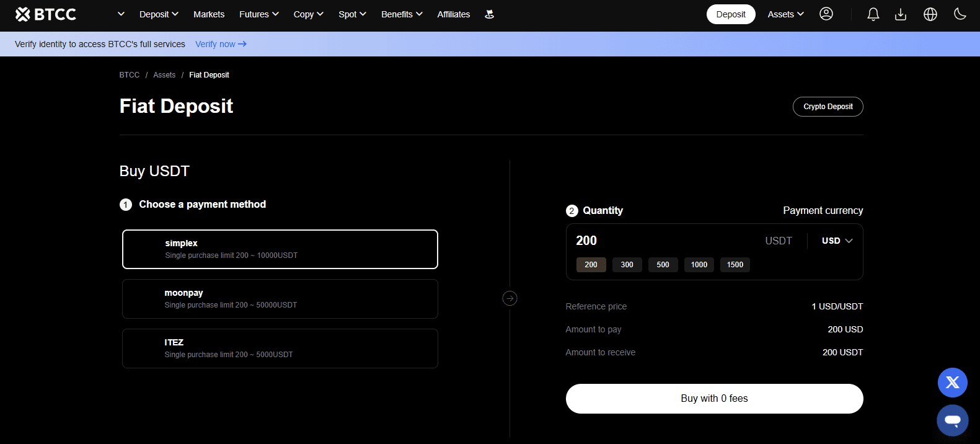The height and width of the screenshot is (444, 980).
Task: Choose the 500 quick amount chip
Action: 663,265
